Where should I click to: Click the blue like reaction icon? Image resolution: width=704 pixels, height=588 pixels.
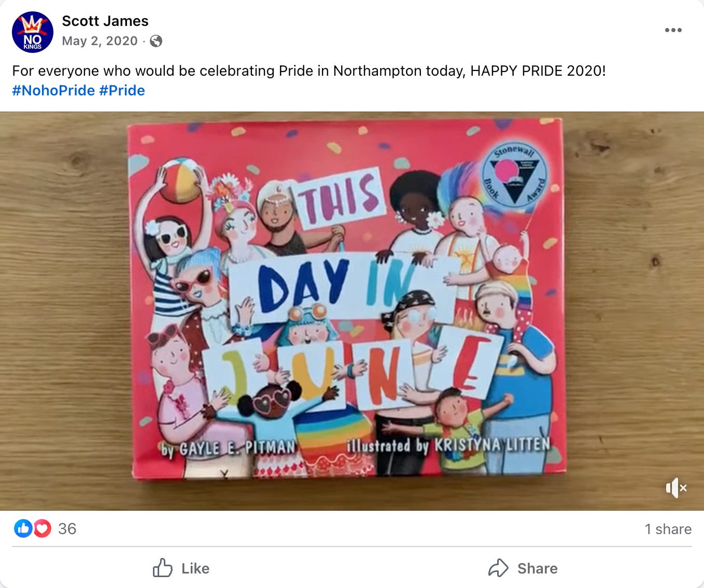[23, 528]
